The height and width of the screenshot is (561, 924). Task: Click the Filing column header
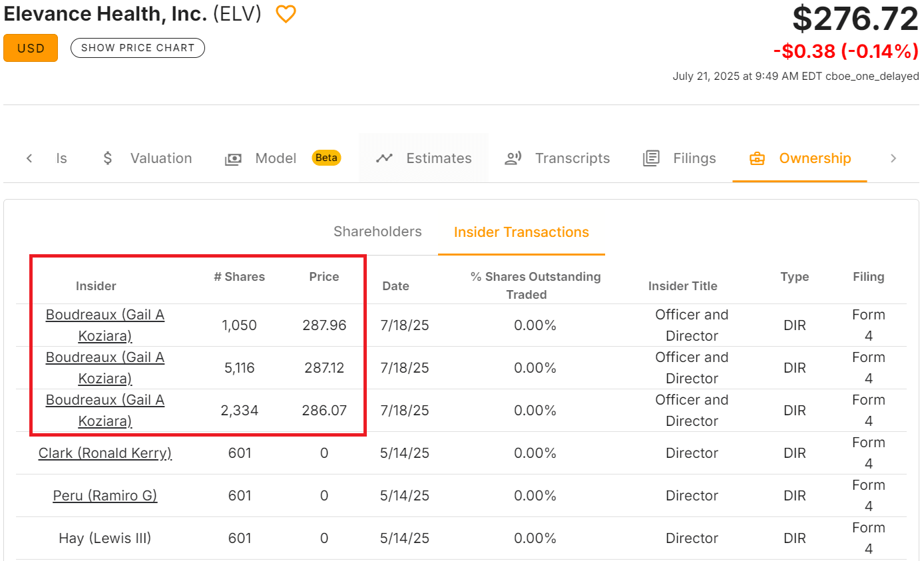869,277
